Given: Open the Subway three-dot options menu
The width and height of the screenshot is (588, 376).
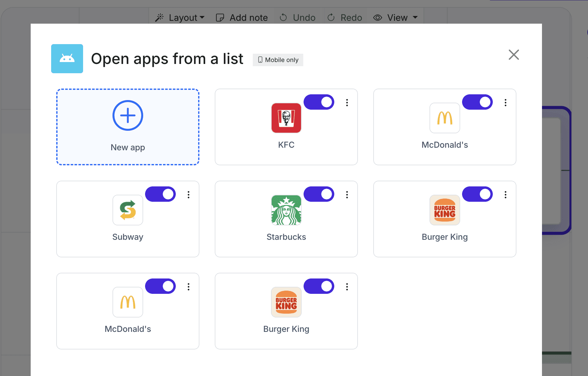Looking at the screenshot, I should click(x=189, y=195).
